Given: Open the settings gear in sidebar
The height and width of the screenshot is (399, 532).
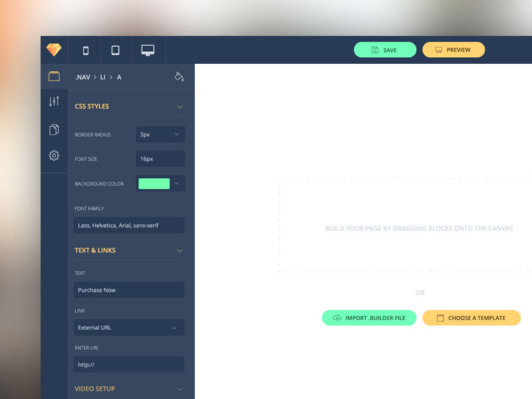Looking at the screenshot, I should click(x=54, y=156).
